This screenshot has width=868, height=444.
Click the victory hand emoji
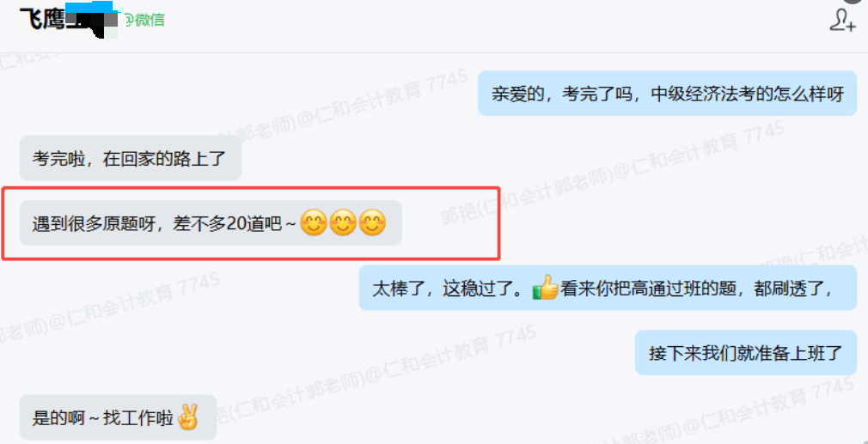(x=187, y=418)
